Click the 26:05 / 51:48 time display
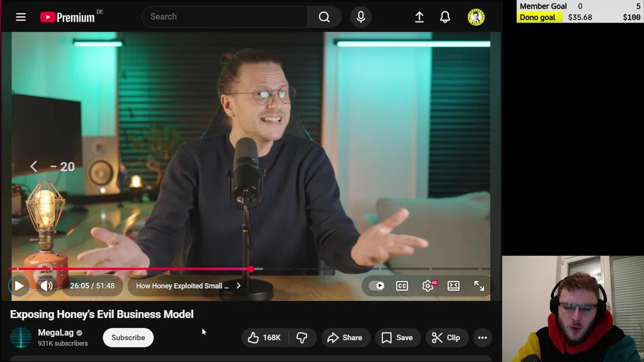This screenshot has height=362, width=644. (x=92, y=286)
